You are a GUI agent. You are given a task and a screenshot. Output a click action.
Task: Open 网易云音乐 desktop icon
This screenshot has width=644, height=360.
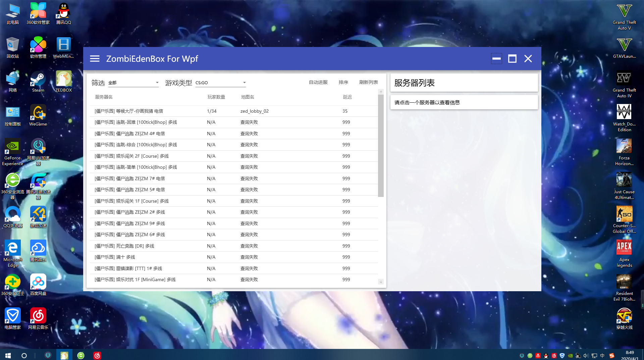pos(38,315)
